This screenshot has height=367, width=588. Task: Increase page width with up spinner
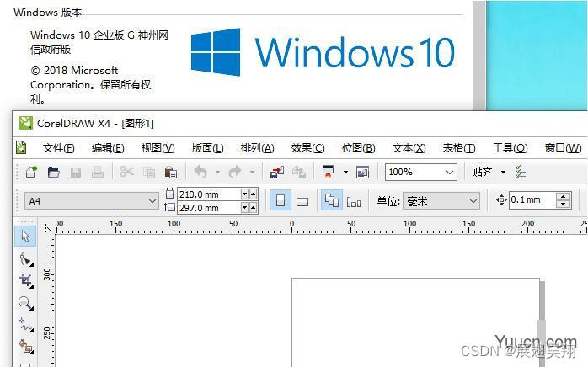click(253, 194)
